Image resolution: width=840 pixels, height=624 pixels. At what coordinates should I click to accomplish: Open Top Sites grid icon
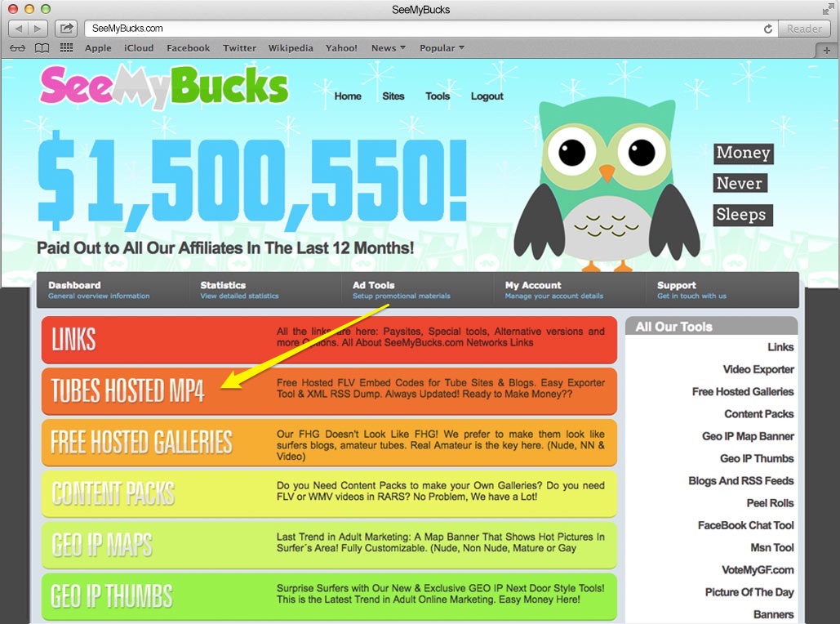point(66,48)
